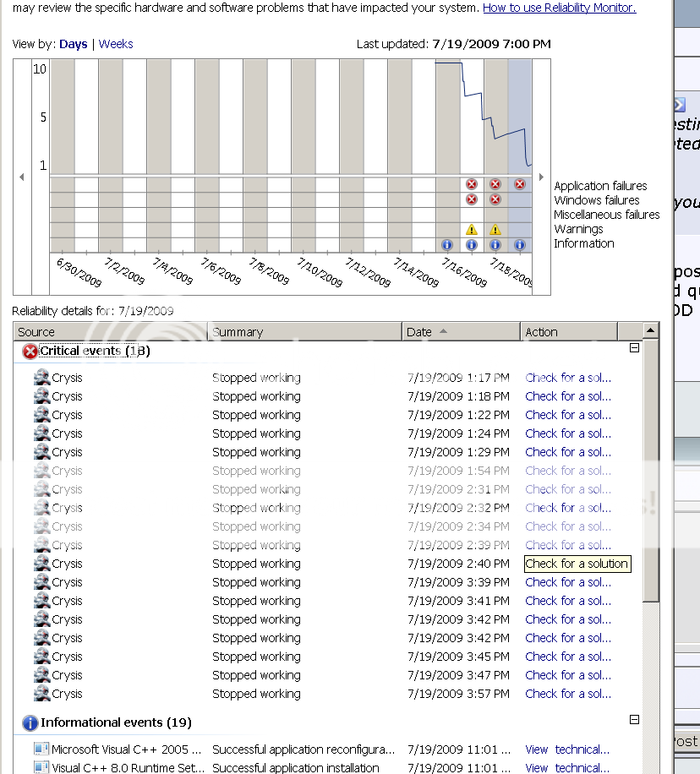Check for a solution for the 2:40 PM crash
The image size is (700, 774).
577,564
